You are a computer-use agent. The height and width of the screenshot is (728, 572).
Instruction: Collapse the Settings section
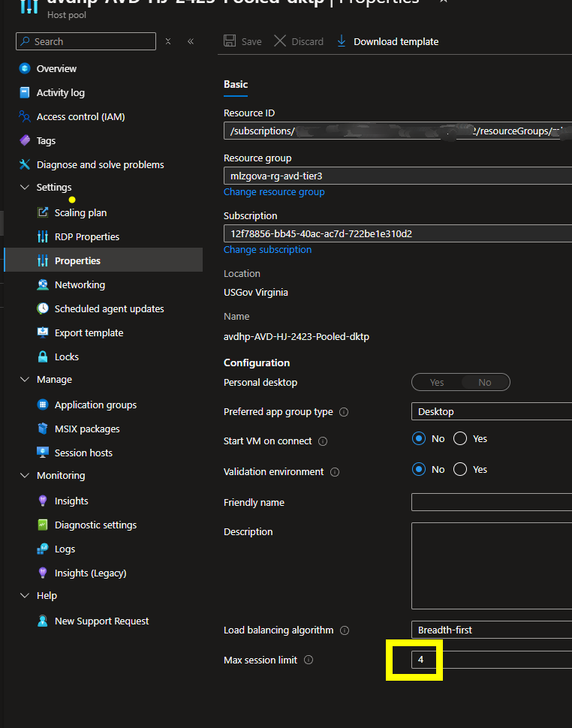point(24,187)
